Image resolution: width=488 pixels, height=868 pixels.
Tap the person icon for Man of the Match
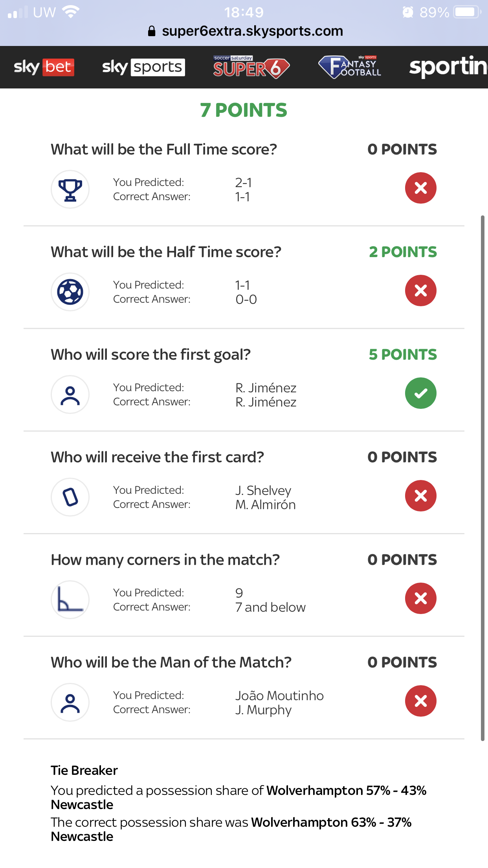[70, 702]
